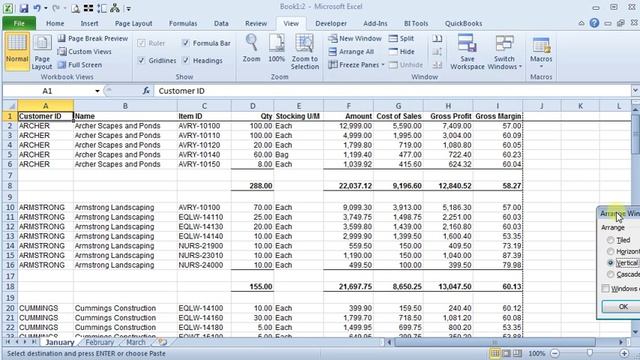The image size is (640, 360).
Task: Click vertical scrollbar down arrow
Action: pyautogui.click(x=636, y=332)
